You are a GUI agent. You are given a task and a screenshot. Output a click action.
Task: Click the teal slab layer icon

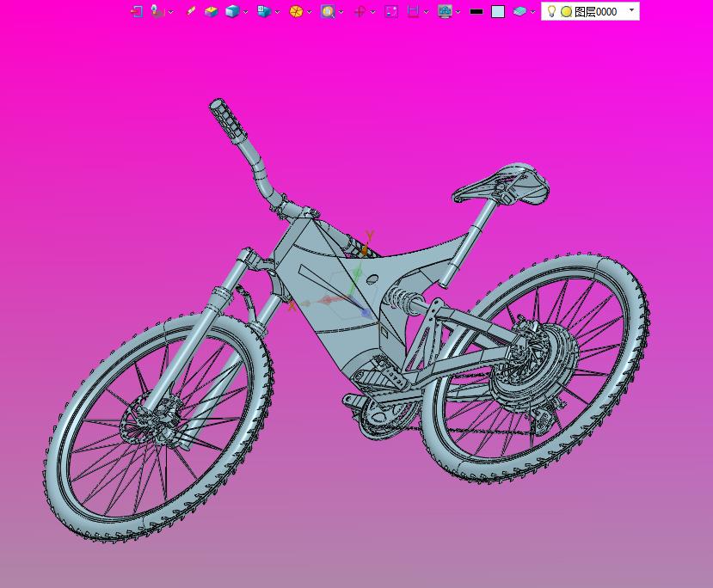coord(519,11)
